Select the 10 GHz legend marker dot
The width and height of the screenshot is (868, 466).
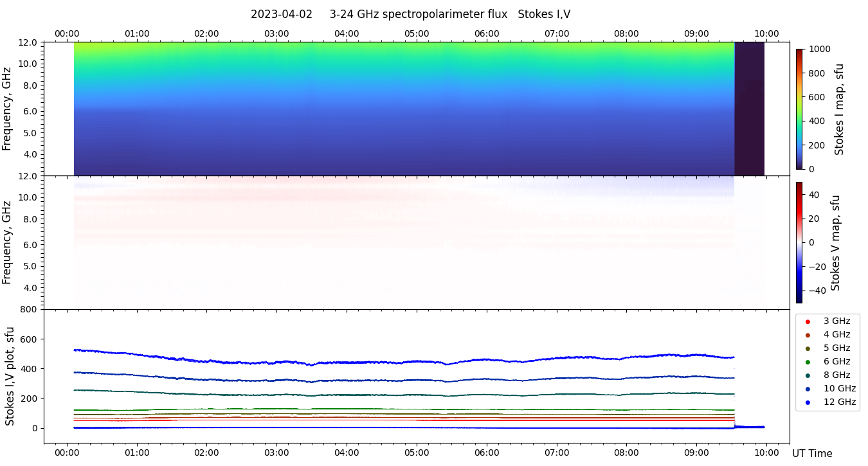(x=808, y=389)
